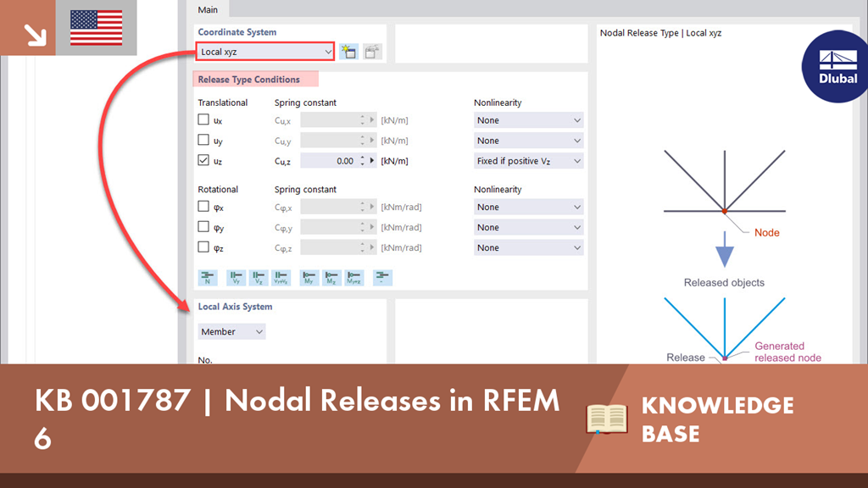Image resolution: width=868 pixels, height=488 pixels.
Task: Click the Release label in diagram
Action: [685, 358]
